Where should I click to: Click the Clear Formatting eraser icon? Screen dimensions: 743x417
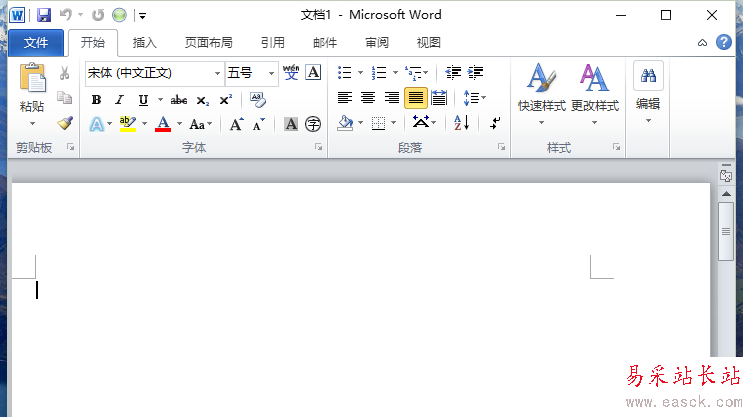(x=258, y=100)
